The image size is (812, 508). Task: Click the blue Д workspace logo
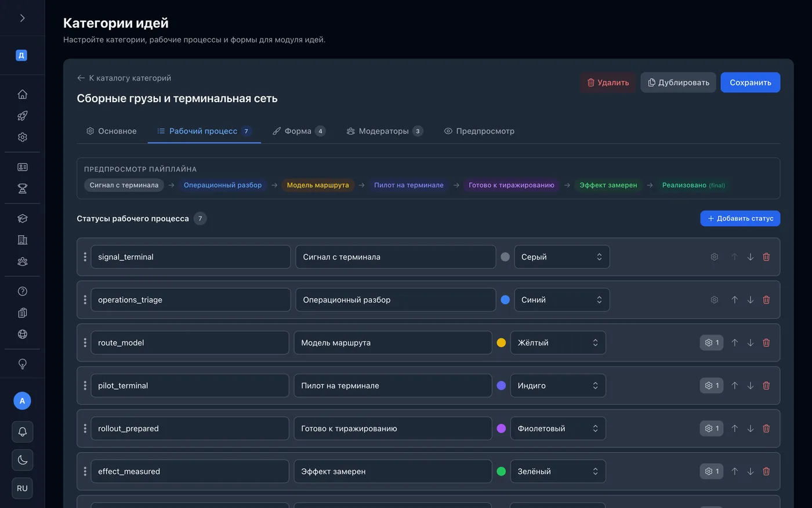(x=21, y=55)
